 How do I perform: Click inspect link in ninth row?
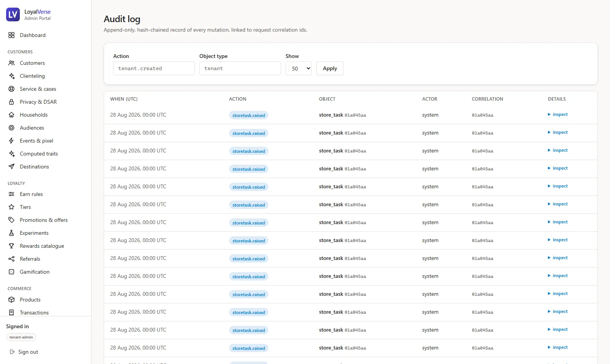pos(558,258)
